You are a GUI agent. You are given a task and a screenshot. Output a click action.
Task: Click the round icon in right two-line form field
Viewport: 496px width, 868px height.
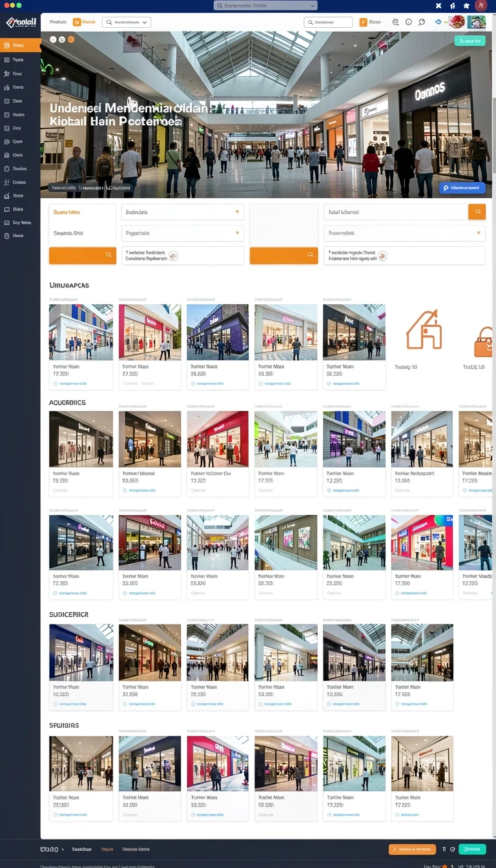coord(382,256)
